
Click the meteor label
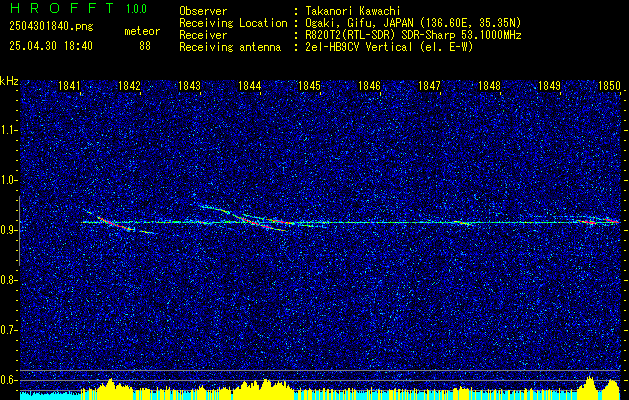click(x=142, y=31)
